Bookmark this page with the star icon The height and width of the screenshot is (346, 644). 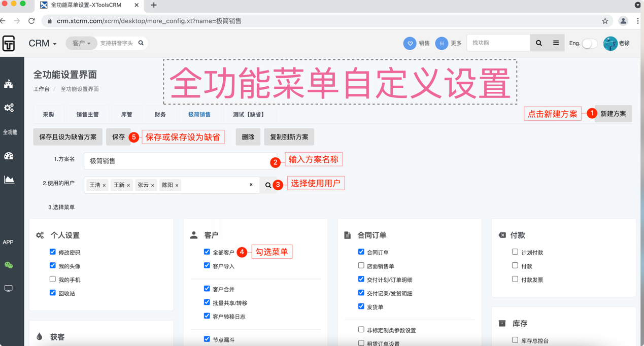(x=605, y=21)
